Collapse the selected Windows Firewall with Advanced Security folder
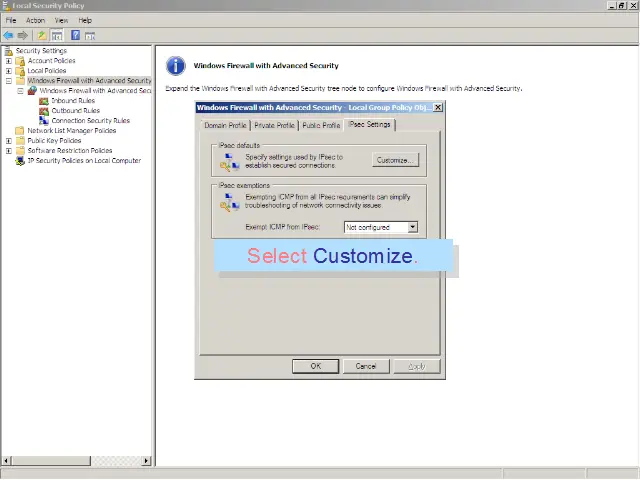 point(9,81)
